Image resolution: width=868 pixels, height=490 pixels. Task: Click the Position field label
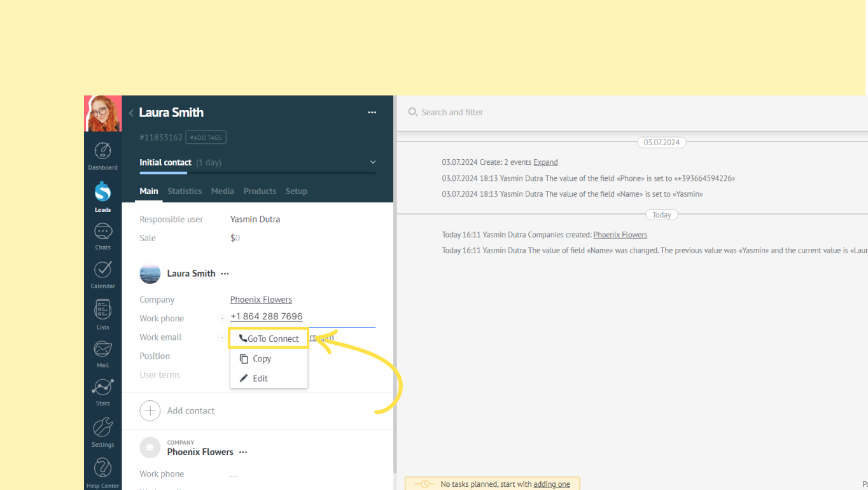155,356
